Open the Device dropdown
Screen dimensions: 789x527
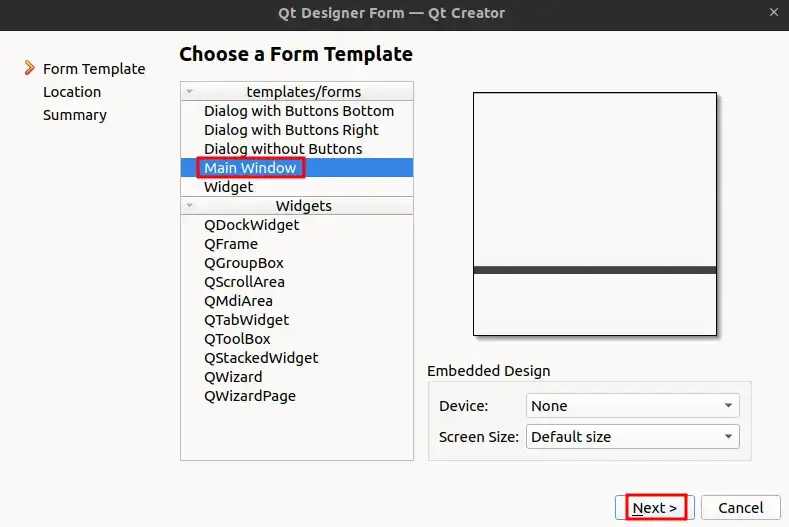click(633, 406)
